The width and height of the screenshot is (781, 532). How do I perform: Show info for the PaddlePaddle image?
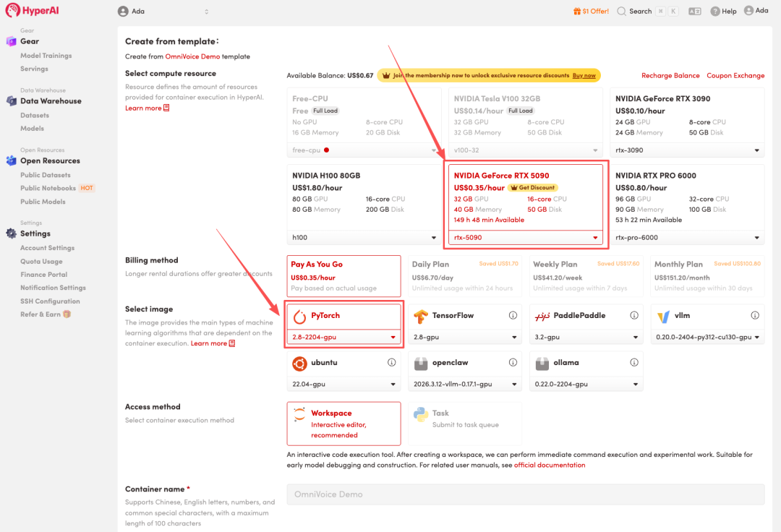[x=633, y=315]
